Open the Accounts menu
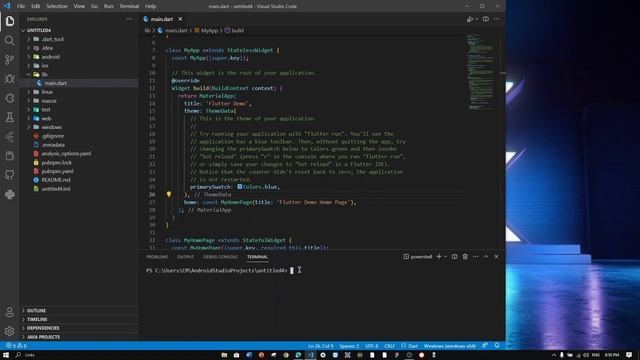 coord(10,312)
